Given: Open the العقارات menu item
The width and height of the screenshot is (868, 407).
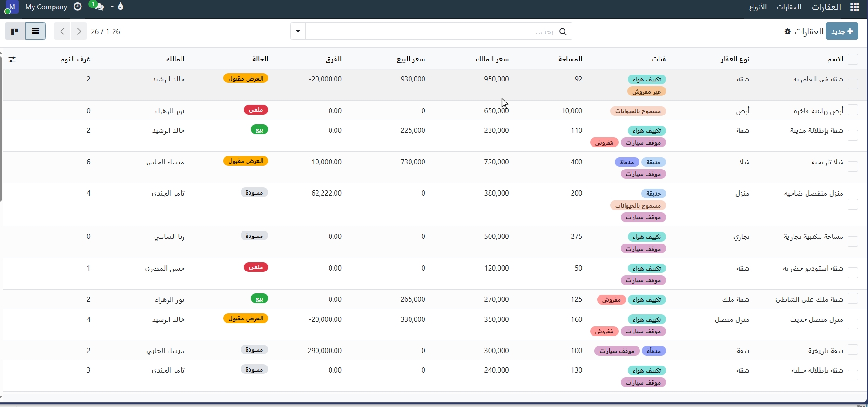Looking at the screenshot, I should [789, 7].
